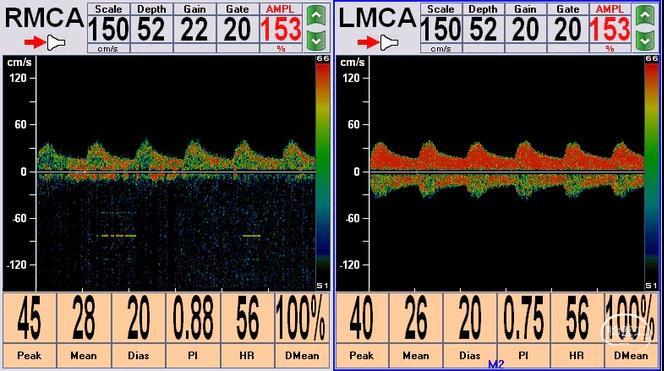Select the LMCA Gate value 20
The image size is (664, 371).
[x=568, y=30]
